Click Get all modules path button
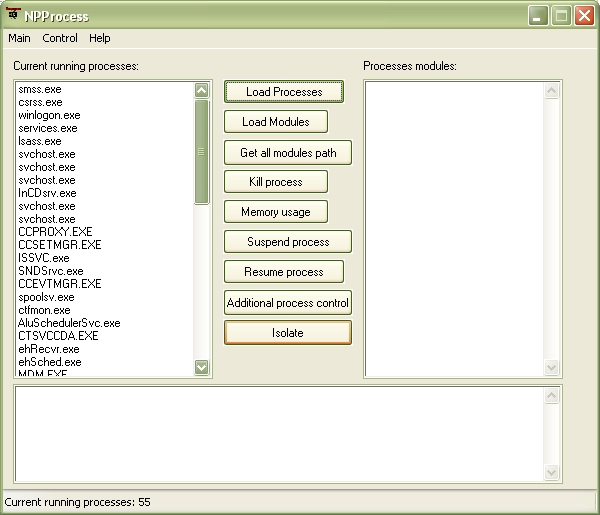The image size is (600, 515). tap(288, 153)
